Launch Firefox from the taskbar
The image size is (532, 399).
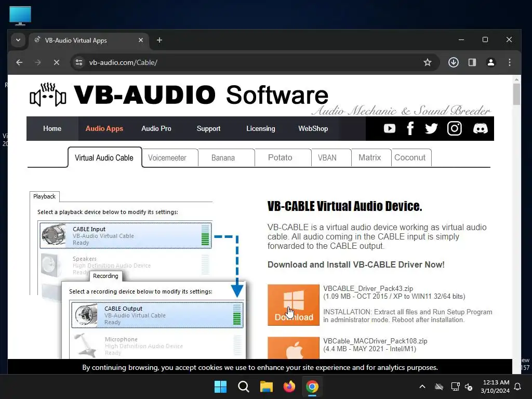tap(289, 387)
